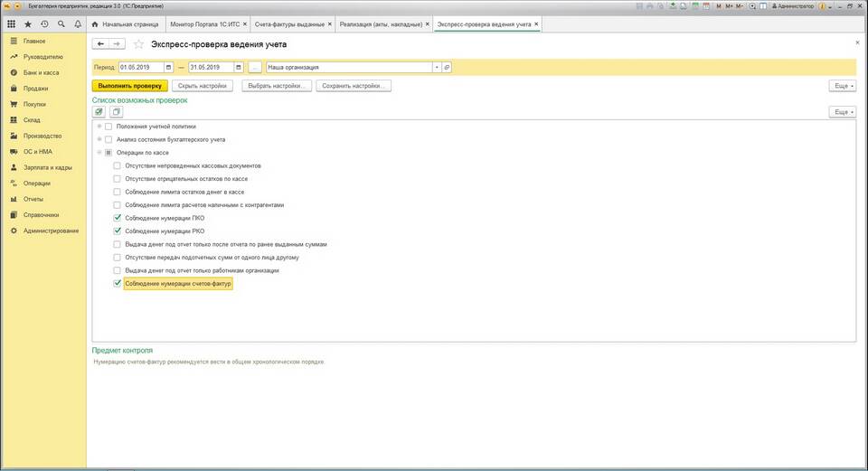Open Отчеты section in sidebar
The image size is (868, 471).
pos(33,199)
